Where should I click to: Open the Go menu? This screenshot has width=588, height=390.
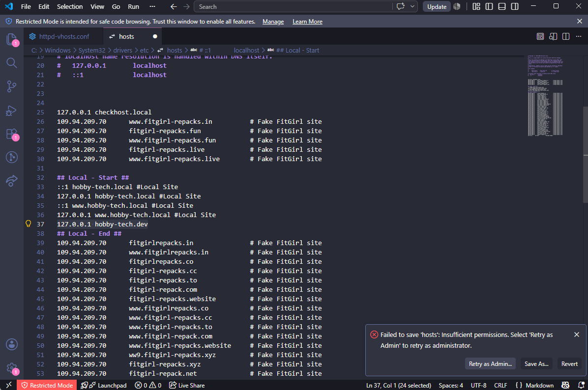tap(116, 6)
